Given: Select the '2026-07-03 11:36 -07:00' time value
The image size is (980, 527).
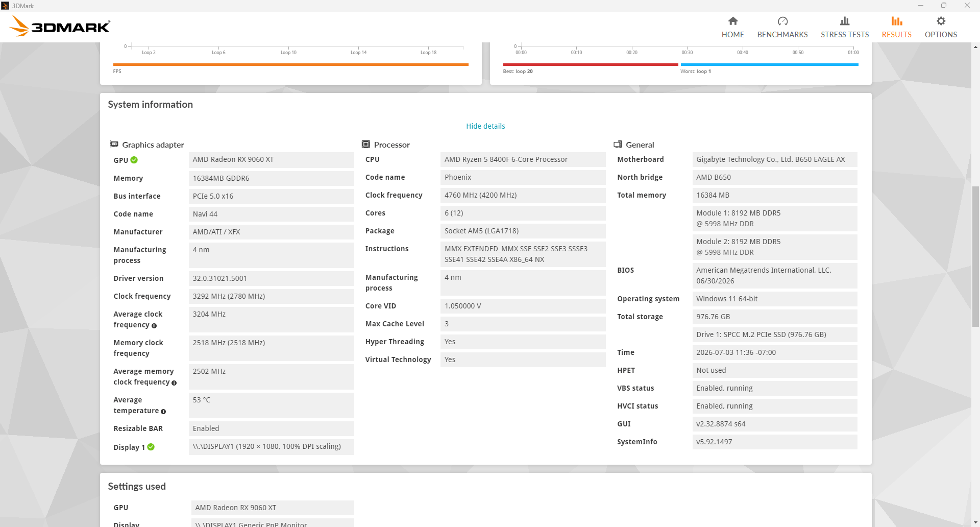Looking at the screenshot, I should pyautogui.click(x=775, y=352).
